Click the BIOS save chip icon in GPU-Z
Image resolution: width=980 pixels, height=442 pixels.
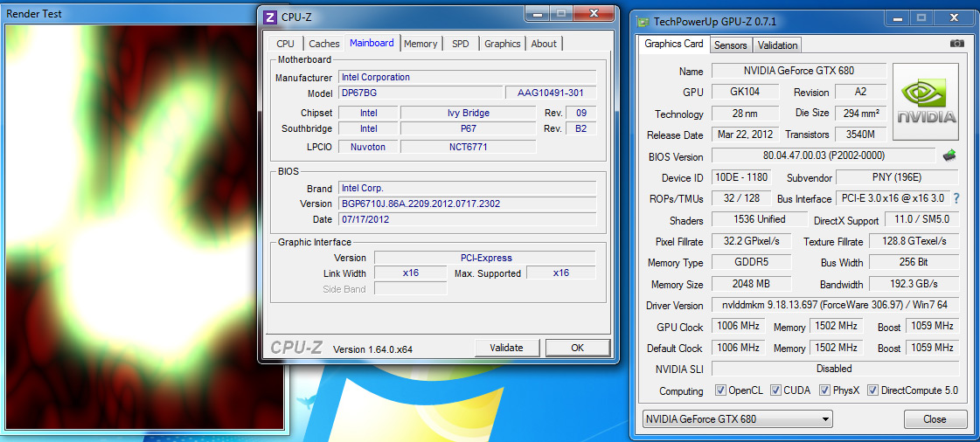tap(949, 155)
